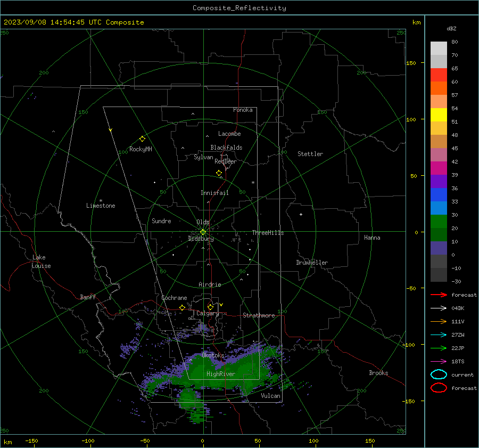479x448 pixels.
Task: Click the Didsbury label
Action: (x=201, y=239)
